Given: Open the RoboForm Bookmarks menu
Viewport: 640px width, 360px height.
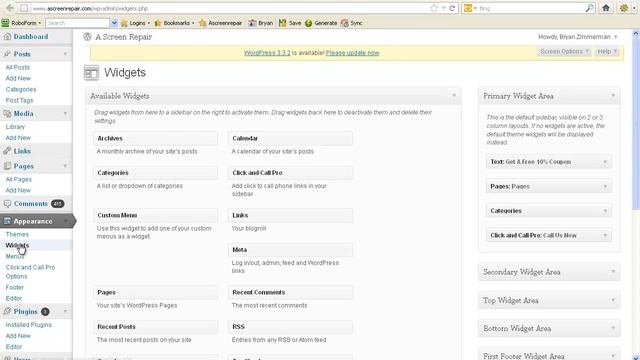Looking at the screenshot, I should (x=174, y=23).
